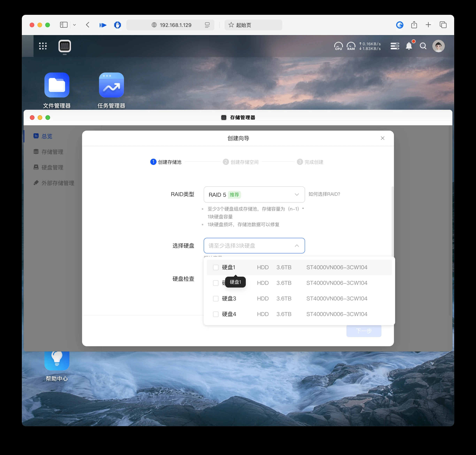Click the 3.6TB value in the 硬盘4 row
Screen dimensions: 476x455
[x=284, y=314]
